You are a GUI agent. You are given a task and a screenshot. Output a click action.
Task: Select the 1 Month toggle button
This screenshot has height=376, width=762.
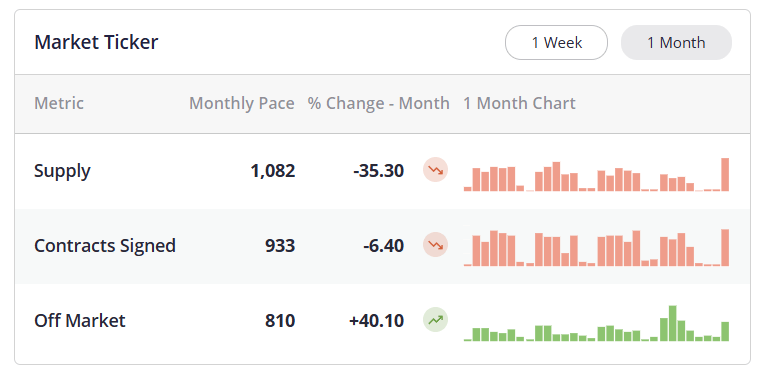pos(676,43)
